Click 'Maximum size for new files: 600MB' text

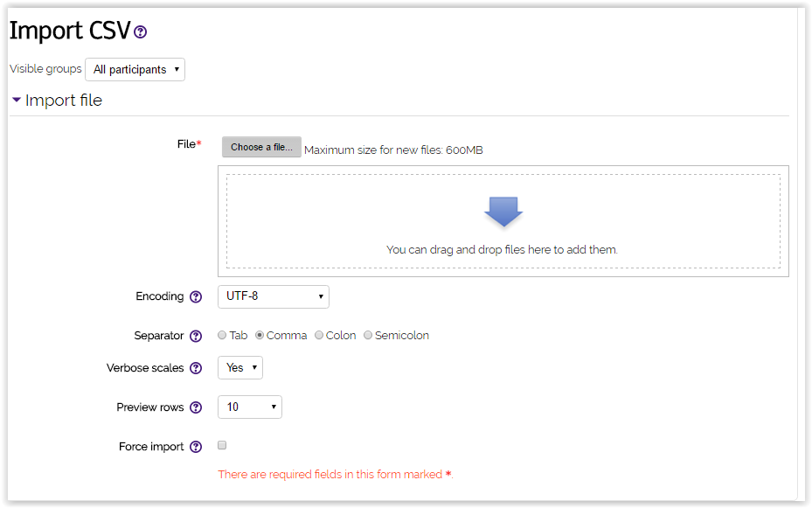tap(393, 150)
